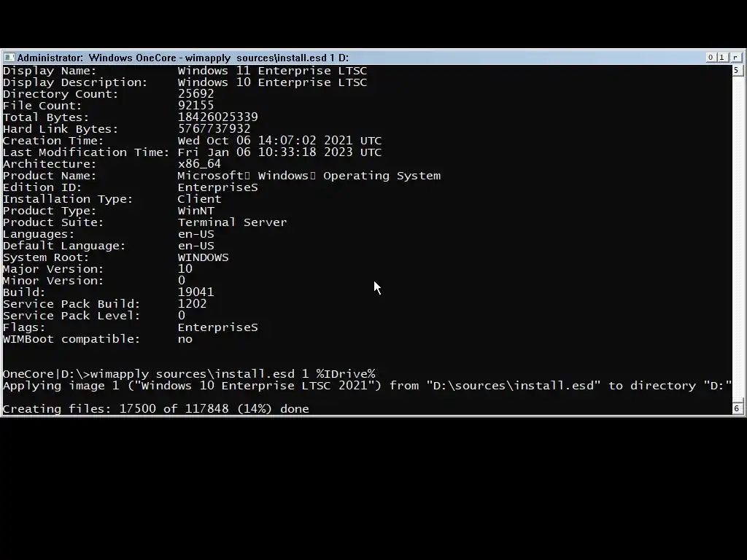
Task: Click the 'Creating files: 17500 of 117848' progress line
Action: [156, 409]
